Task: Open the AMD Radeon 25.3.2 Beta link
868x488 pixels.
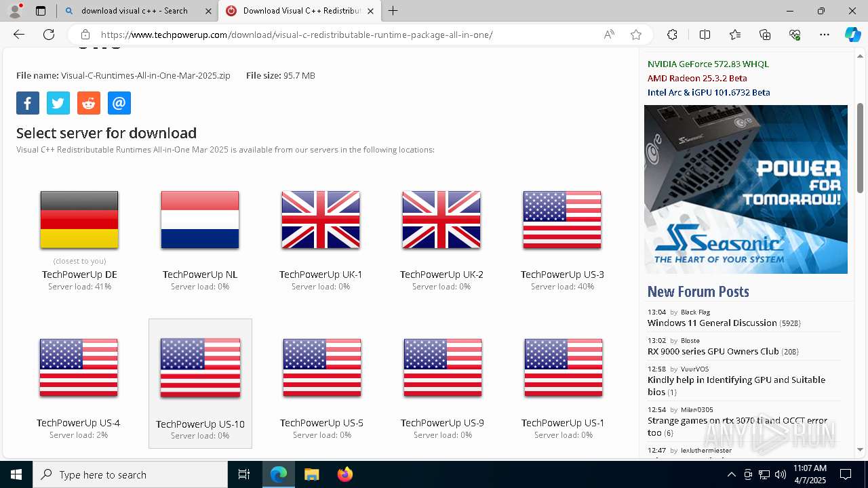Action: pyautogui.click(x=697, y=79)
